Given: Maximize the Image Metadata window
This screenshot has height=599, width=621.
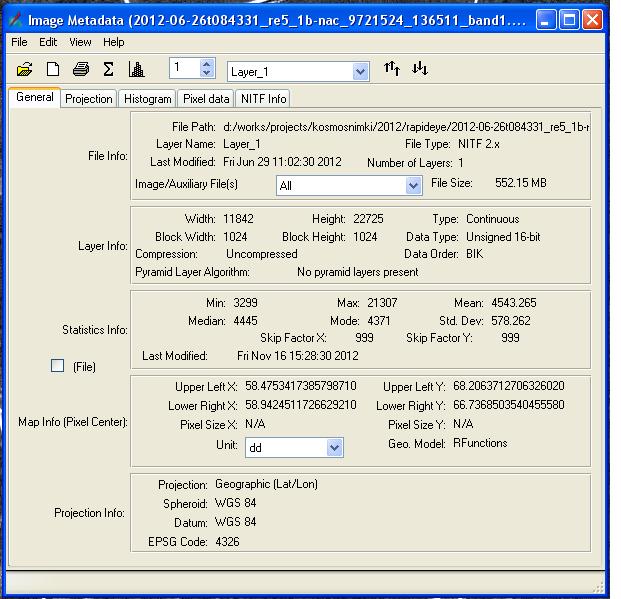Looking at the screenshot, I should 568,20.
